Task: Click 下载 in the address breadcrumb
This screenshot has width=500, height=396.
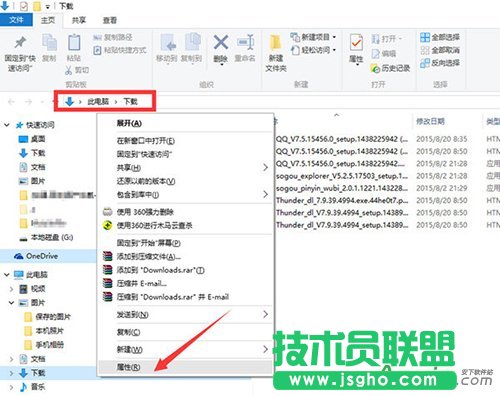Action: [130, 101]
